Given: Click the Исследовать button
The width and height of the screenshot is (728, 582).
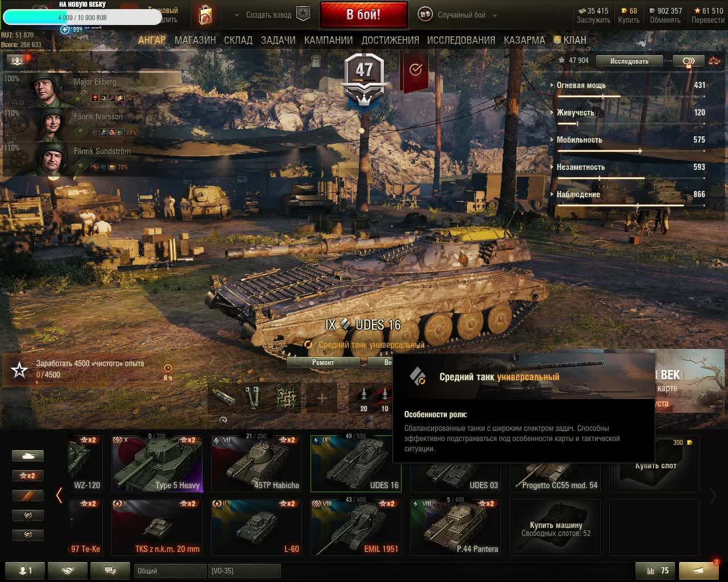Looking at the screenshot, I should (630, 61).
